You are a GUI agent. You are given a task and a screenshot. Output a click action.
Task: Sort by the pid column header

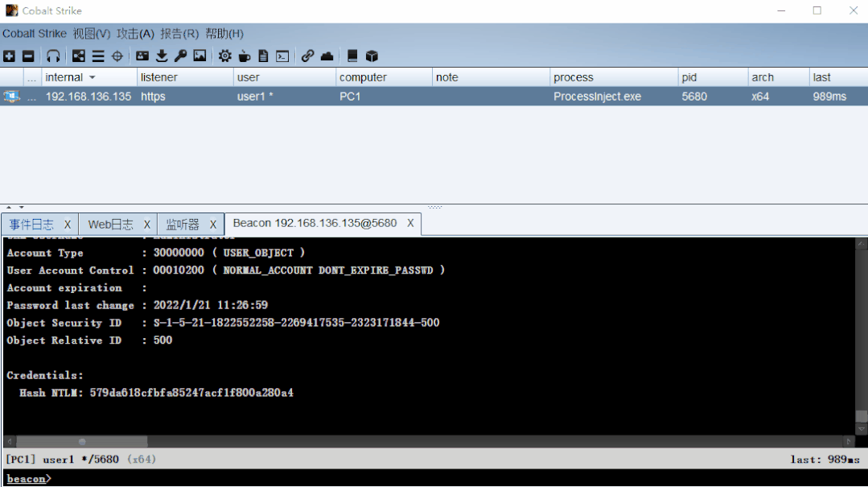click(x=713, y=77)
